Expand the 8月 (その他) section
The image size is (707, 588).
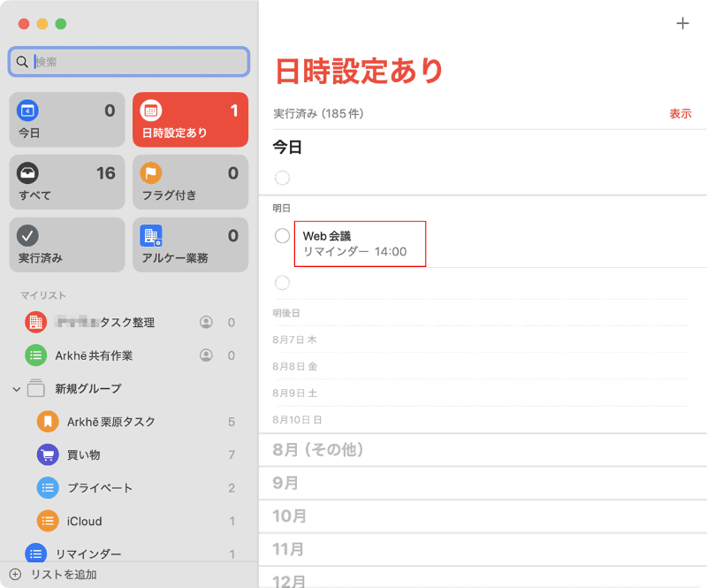(x=483, y=449)
